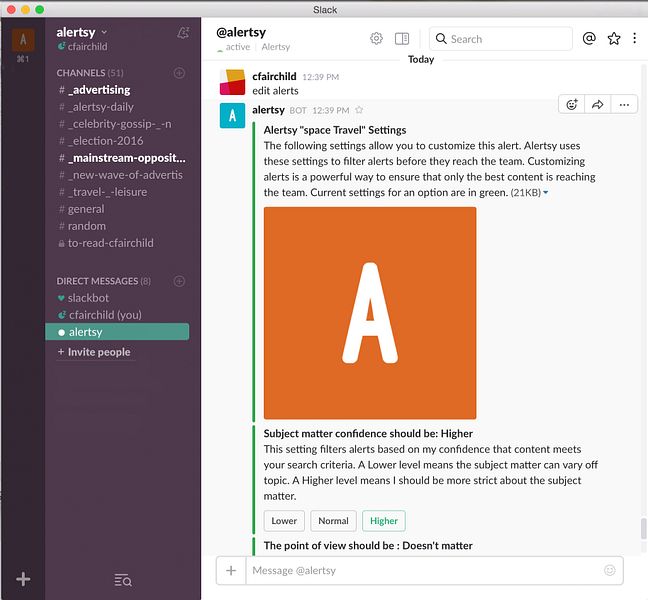Viewport: 648px width, 600px height.
Task: Click Invite people link
Action: pos(95,352)
